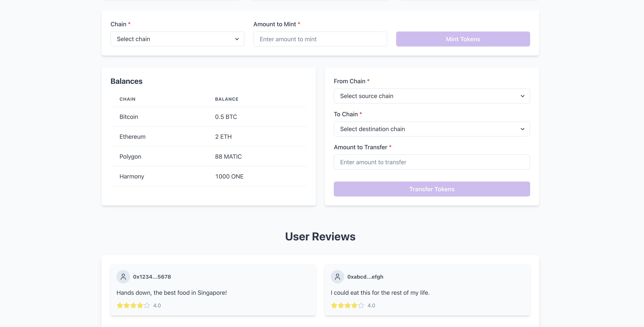This screenshot has height=327, width=644.
Task: Click the user avatar icon for 0x1234...5678
Action: coord(123,277)
